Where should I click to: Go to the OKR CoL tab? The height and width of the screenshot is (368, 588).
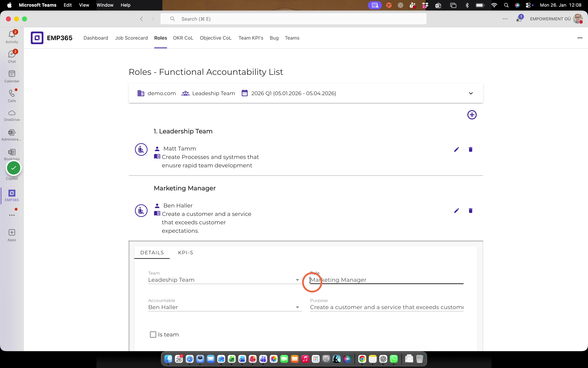[x=183, y=38]
